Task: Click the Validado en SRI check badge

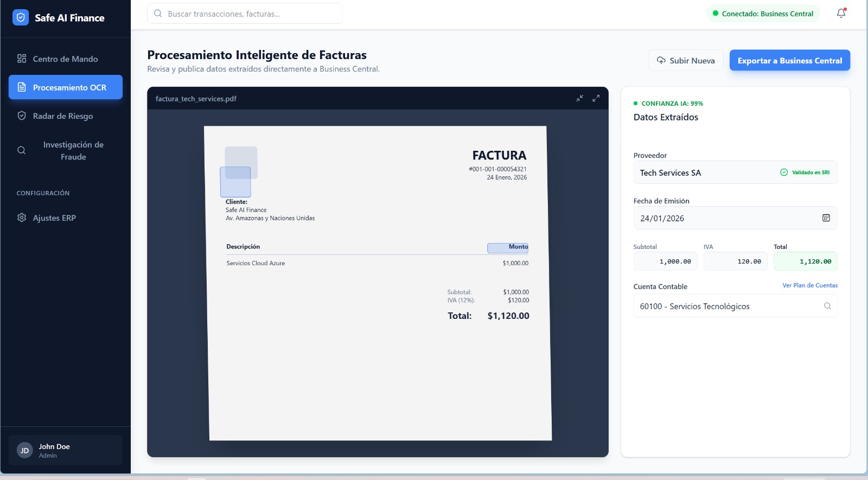Action: coord(805,172)
